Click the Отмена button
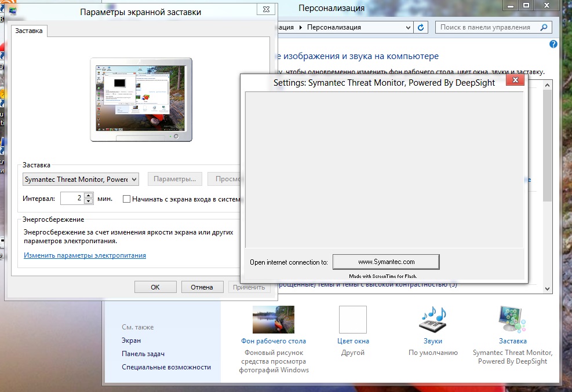This screenshot has height=392, width=572. coord(202,287)
